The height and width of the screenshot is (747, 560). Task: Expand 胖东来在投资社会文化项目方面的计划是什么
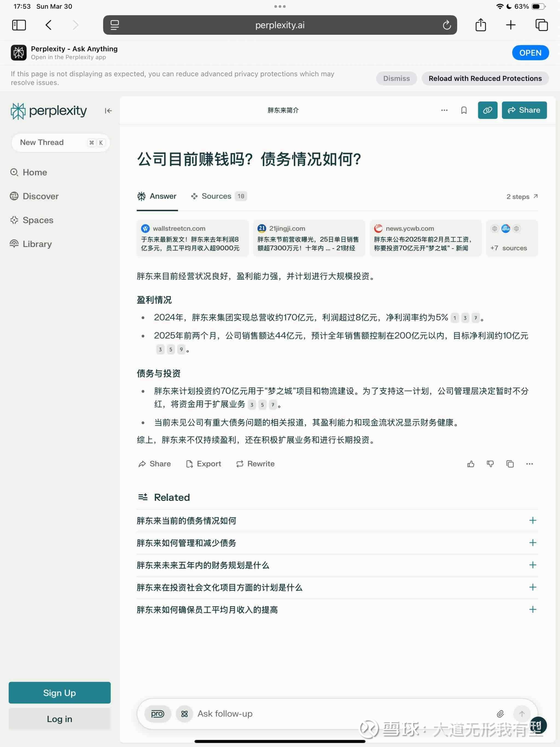tap(337, 587)
